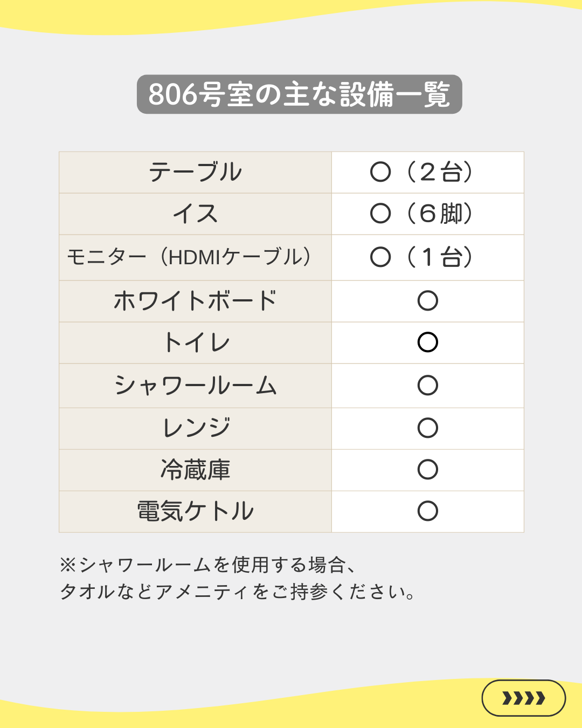
Task: Click the 806号室の主な設備一覧 title banner
Action: pyautogui.click(x=299, y=94)
